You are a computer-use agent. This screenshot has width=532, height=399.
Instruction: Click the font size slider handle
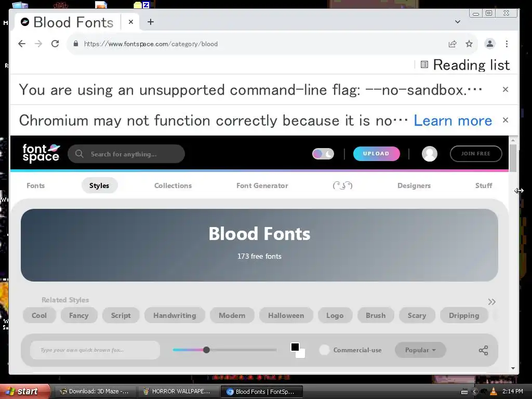tap(206, 350)
